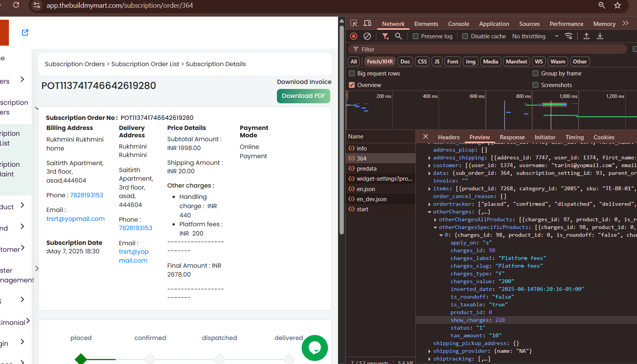Expand the customer node in preview
The height and width of the screenshot is (364, 637).
(x=430, y=165)
